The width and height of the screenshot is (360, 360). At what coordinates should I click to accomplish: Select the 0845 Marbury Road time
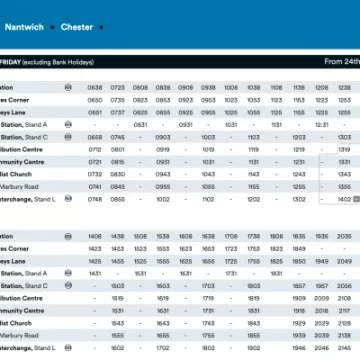click(x=117, y=187)
